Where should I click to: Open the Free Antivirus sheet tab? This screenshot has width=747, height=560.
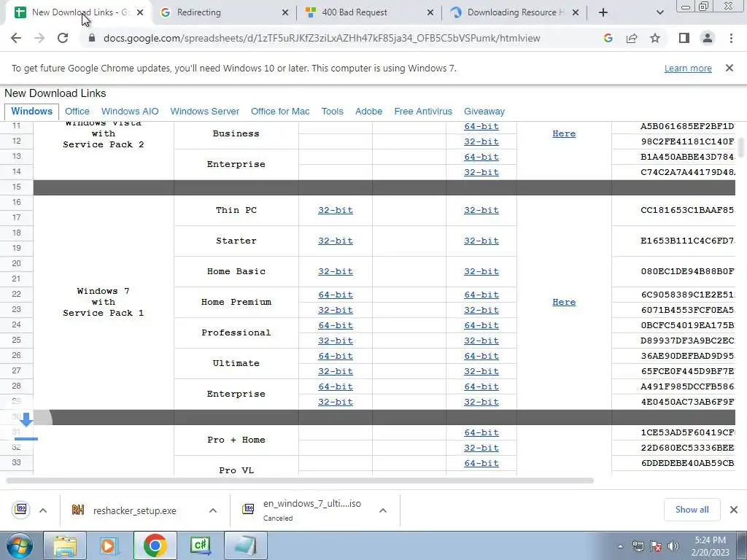point(423,112)
